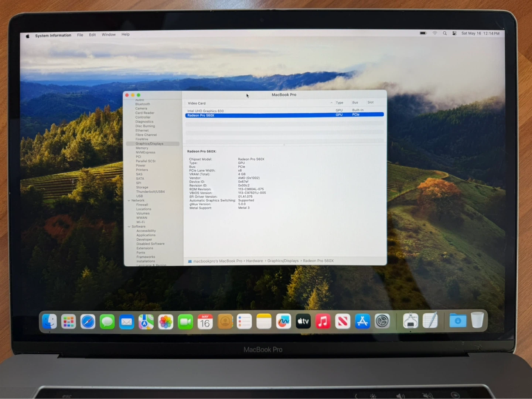Select Card Reader in the sidebar

pyautogui.click(x=145, y=113)
